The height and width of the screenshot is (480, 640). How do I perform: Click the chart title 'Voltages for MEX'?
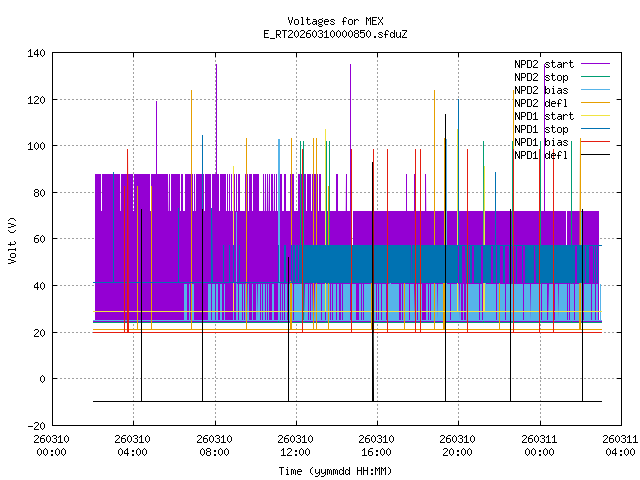[335, 21]
